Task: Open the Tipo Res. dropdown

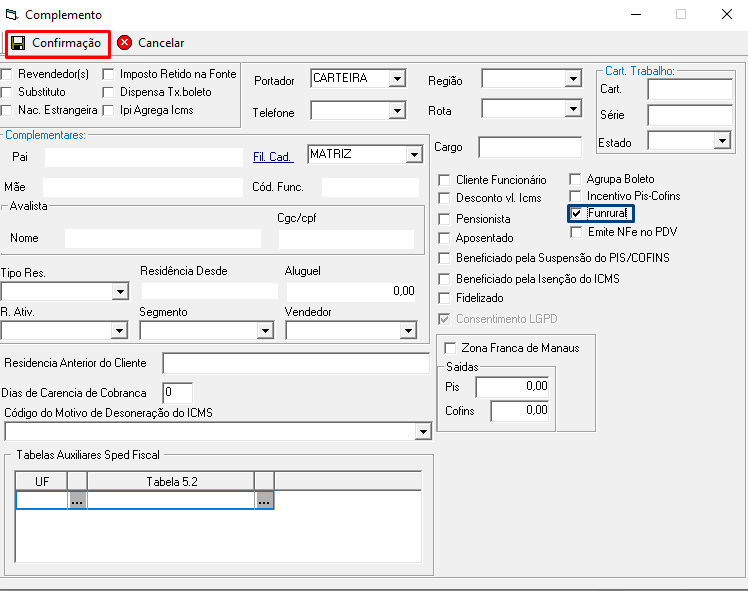Action: (120, 291)
